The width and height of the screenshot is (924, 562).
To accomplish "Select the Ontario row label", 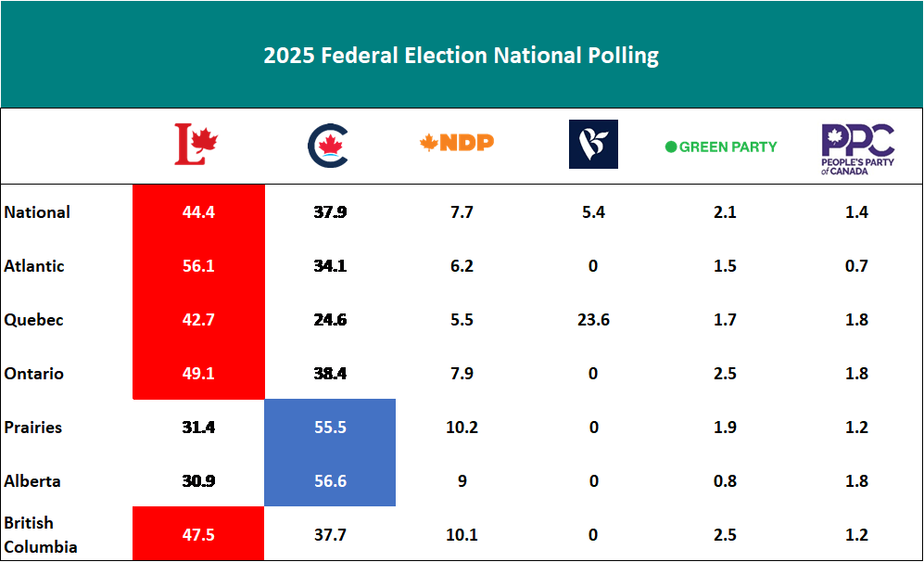I will [x=34, y=374].
